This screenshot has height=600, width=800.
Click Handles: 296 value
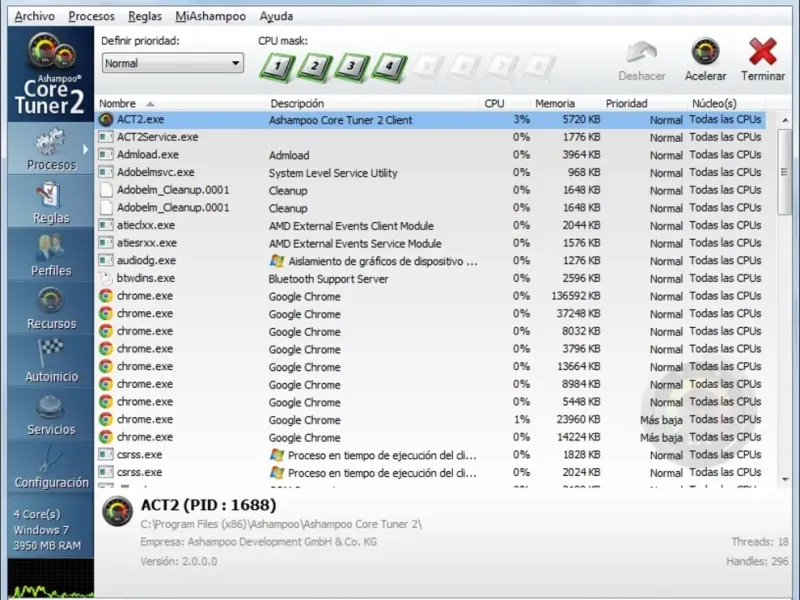[x=757, y=562]
